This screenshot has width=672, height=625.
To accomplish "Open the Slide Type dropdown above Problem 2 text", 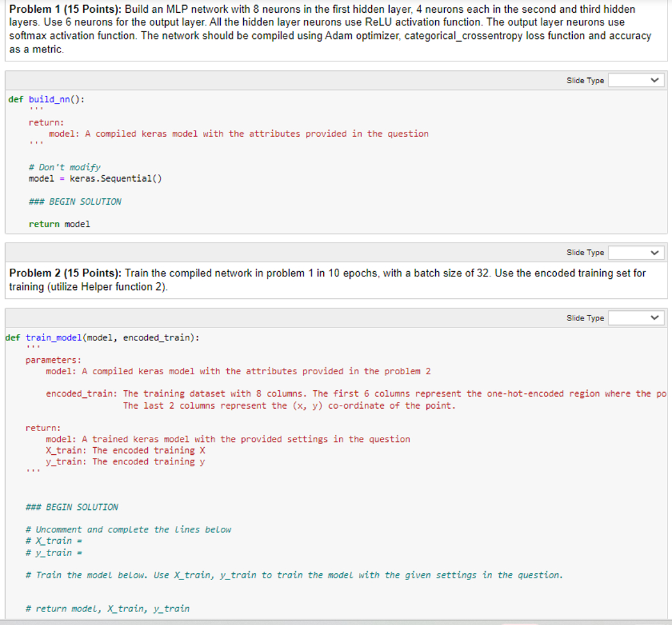I will (636, 252).
